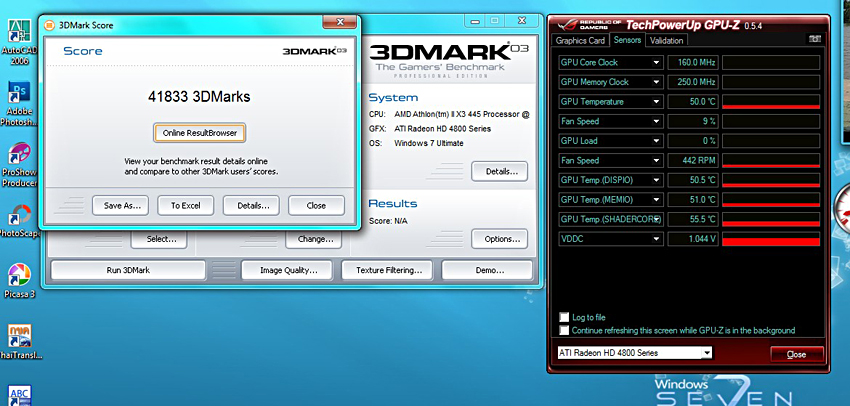Screen dimensions: 850x406
Task: Click the Texture Filtering button
Action: (388, 270)
